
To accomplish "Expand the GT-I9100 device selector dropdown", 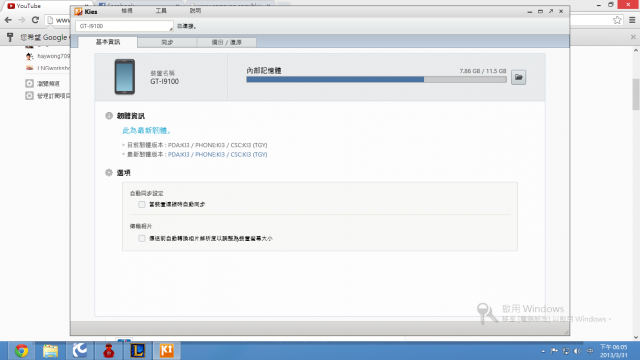I will coord(124,26).
